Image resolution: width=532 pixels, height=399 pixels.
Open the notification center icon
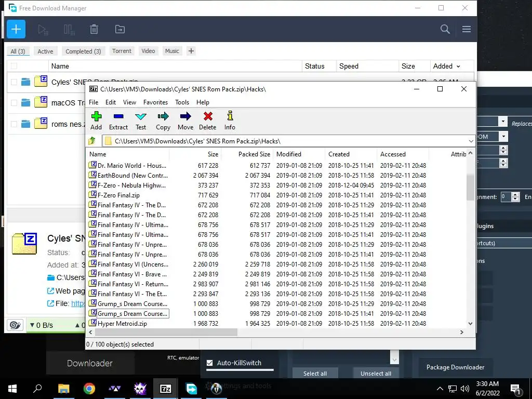point(516,389)
